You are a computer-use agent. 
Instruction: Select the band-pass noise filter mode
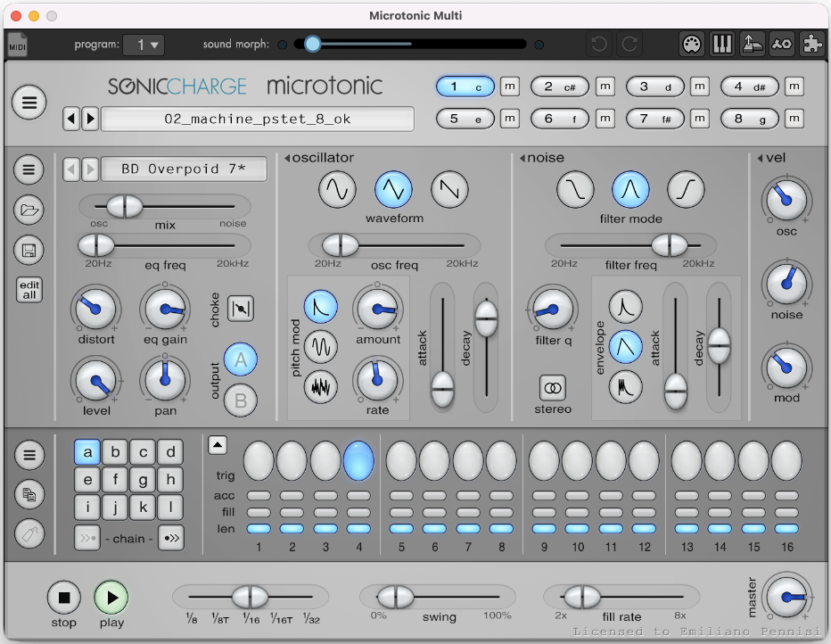630,189
